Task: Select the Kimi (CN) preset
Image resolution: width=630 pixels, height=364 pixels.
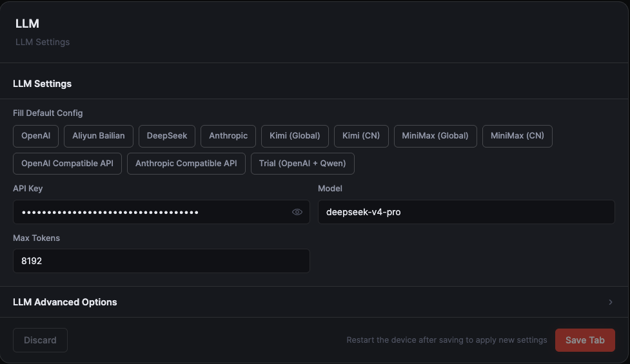Action: coord(361,136)
